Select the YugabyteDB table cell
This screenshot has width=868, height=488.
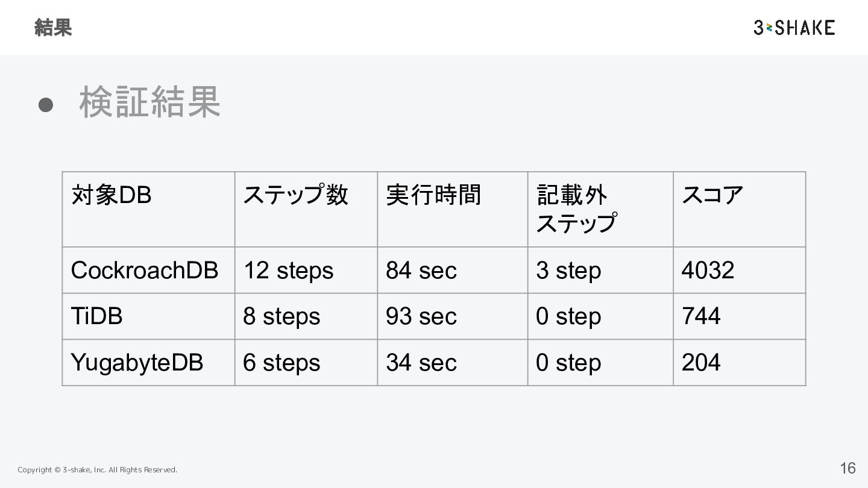coord(137,363)
